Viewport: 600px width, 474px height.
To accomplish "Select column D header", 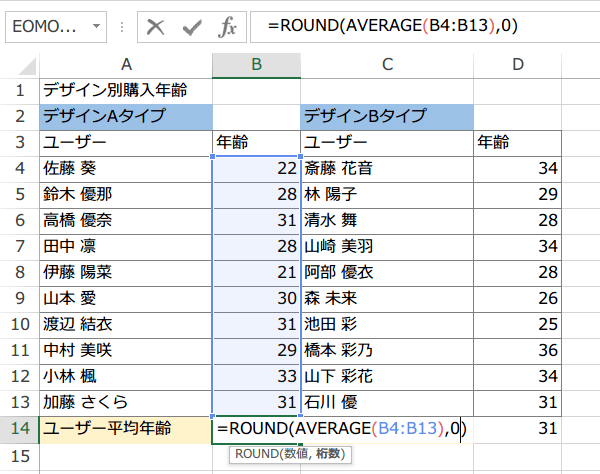I will (517, 65).
